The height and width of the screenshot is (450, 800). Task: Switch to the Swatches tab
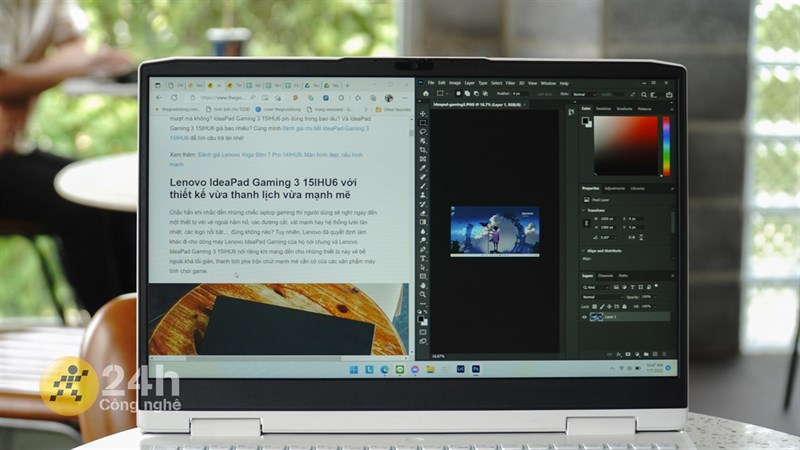[604, 109]
